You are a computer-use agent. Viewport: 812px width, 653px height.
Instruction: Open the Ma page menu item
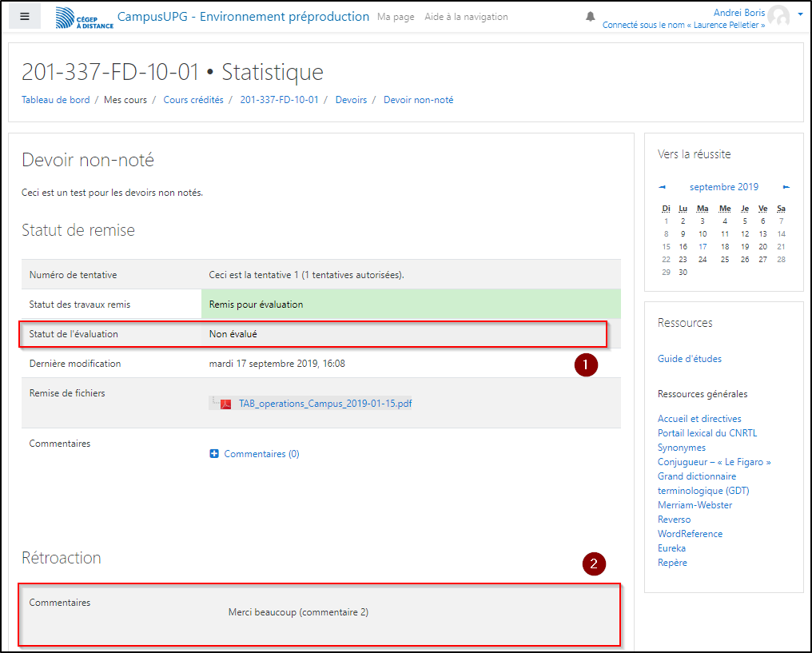396,17
